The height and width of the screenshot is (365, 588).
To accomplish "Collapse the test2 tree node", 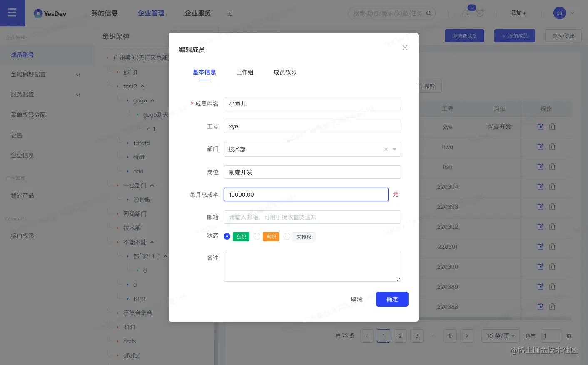I will (142, 86).
